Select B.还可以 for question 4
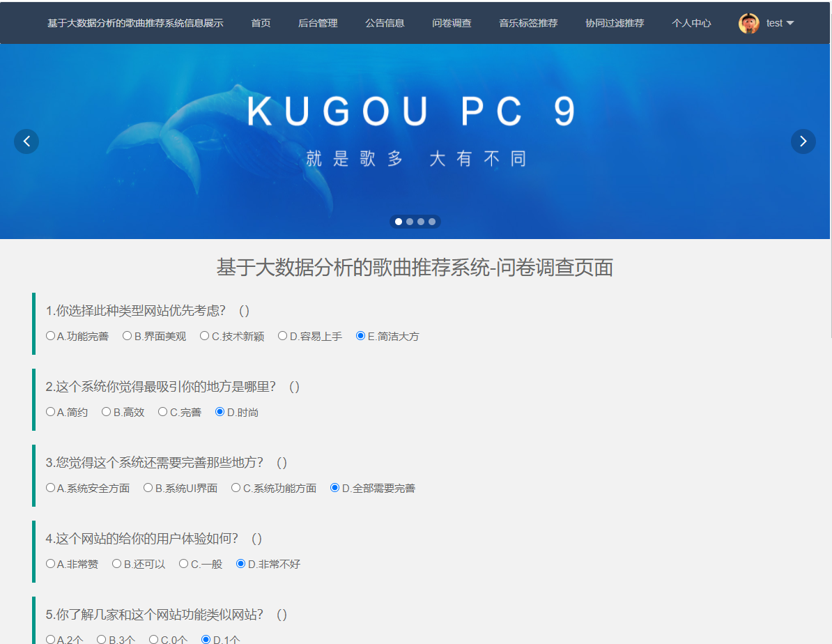This screenshot has height=644, width=832. 117,563
